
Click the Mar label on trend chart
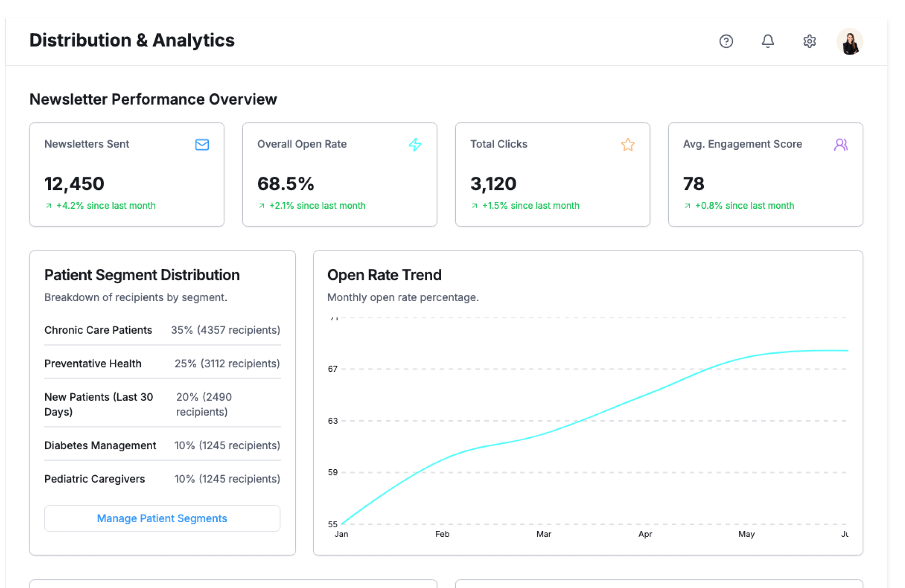[543, 534]
